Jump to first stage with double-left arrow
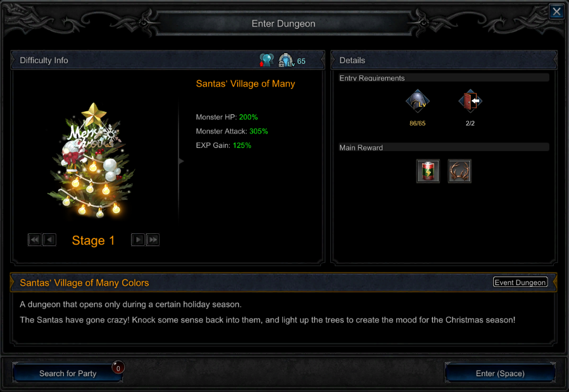 click(x=34, y=240)
